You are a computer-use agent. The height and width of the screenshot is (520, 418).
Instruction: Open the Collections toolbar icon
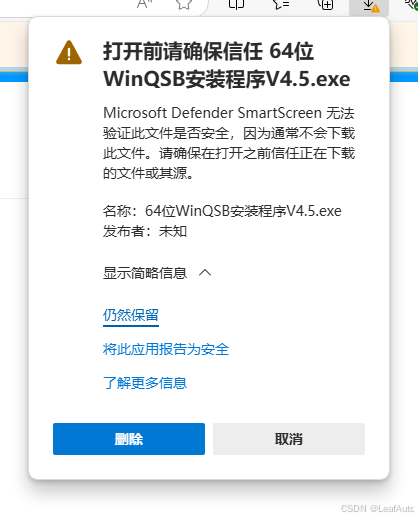point(325,4)
